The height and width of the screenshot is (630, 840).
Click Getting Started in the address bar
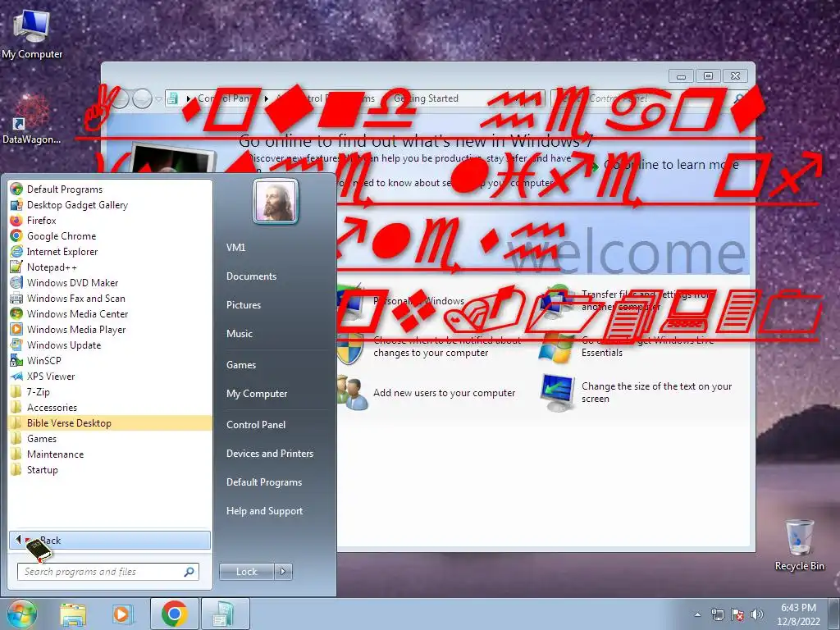[426, 98]
